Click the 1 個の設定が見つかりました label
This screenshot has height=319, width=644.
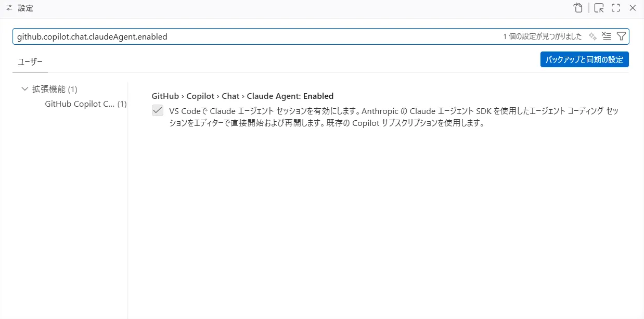pyautogui.click(x=542, y=36)
